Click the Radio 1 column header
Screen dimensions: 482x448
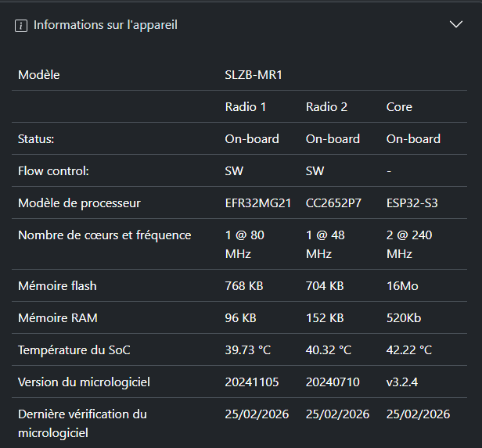pos(246,107)
